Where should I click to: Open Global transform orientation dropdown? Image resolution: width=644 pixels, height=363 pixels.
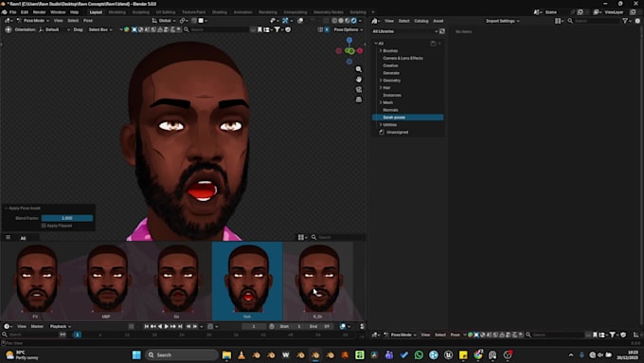(x=163, y=20)
